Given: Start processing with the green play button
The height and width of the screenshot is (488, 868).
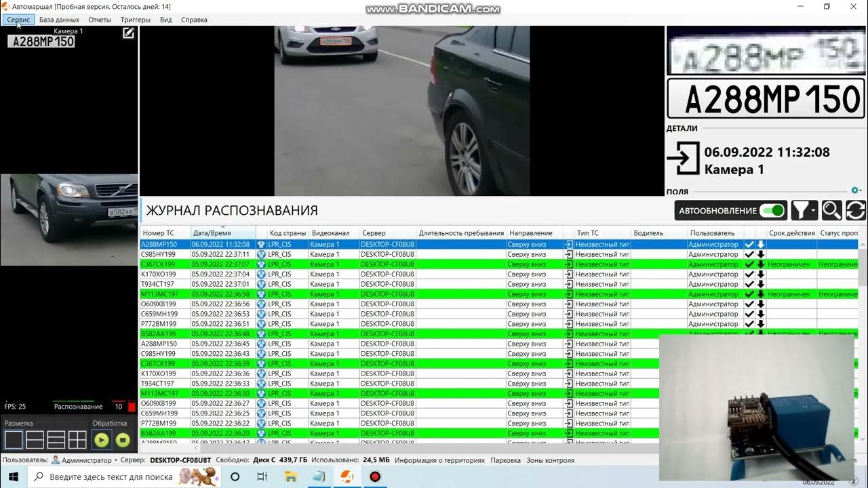Looking at the screenshot, I should 102,440.
